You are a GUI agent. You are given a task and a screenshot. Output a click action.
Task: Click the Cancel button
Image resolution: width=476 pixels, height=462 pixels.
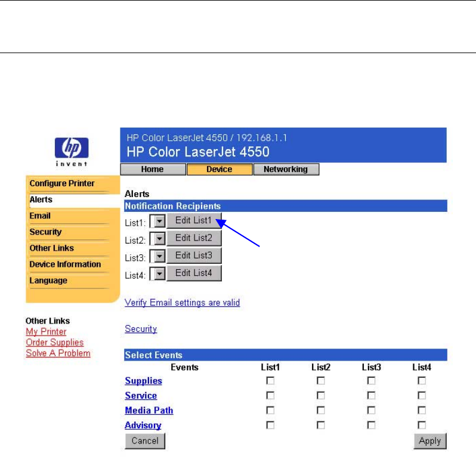coord(145,441)
